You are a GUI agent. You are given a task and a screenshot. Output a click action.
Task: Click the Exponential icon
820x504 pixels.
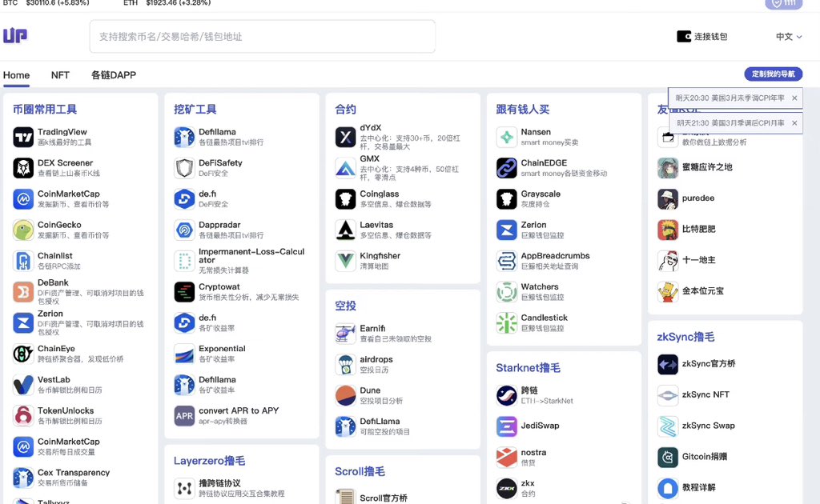(184, 354)
